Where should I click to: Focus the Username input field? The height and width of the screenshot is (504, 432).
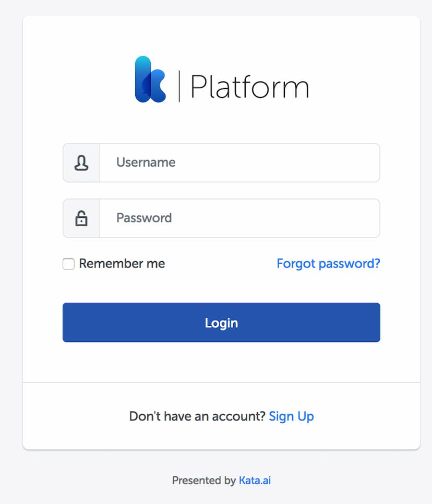coord(240,163)
